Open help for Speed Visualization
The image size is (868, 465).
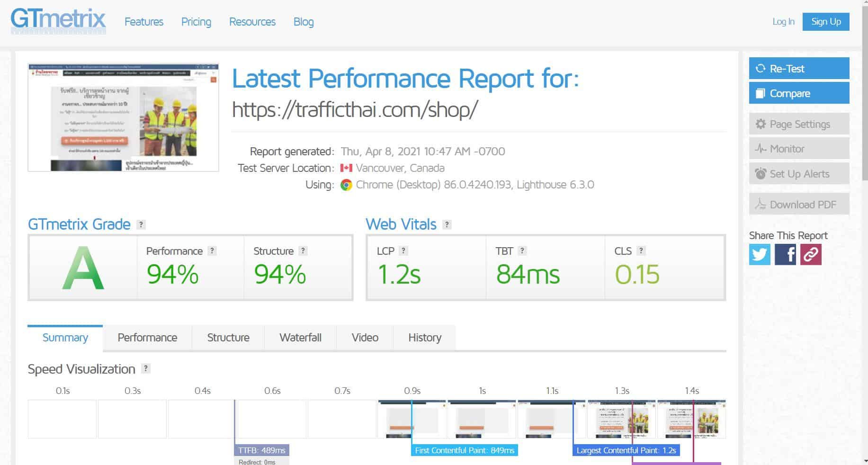pos(146,368)
